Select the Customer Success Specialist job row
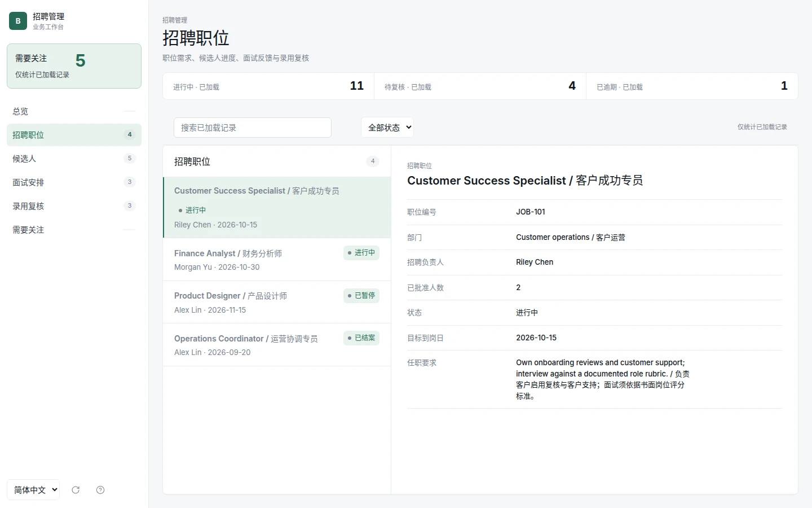 point(277,208)
